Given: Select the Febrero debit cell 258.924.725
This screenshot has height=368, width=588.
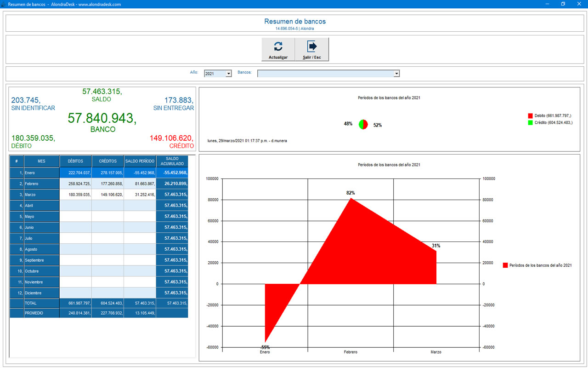Looking at the screenshot, I should click(75, 184).
